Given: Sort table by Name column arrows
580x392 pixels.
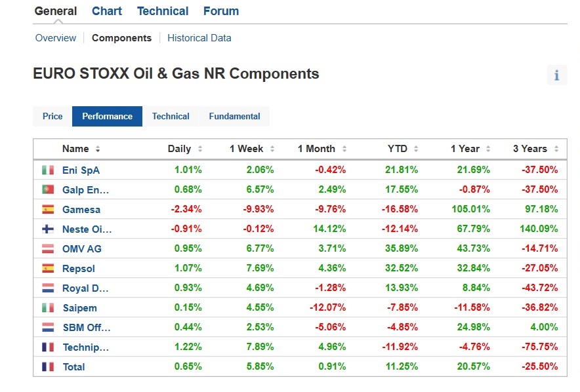Looking at the screenshot, I should point(98,149).
